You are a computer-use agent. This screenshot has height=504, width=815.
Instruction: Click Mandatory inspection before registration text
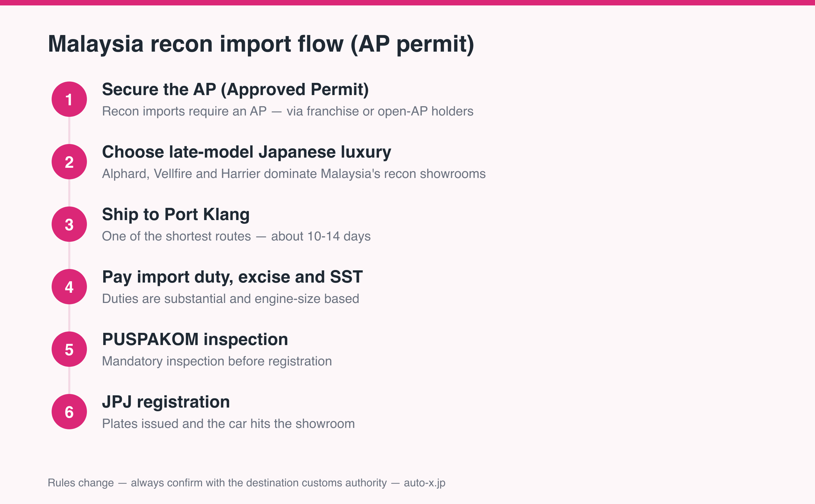217,361
